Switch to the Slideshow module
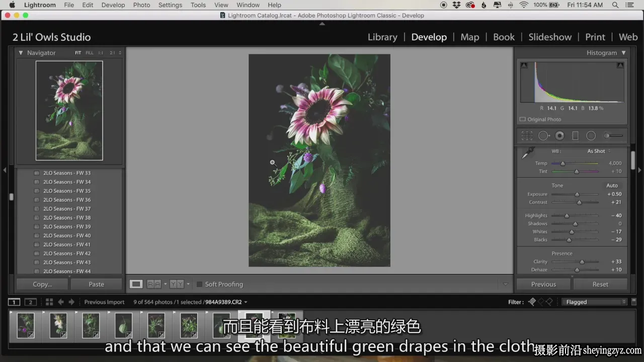This screenshot has height=362, width=644. pyautogui.click(x=550, y=37)
